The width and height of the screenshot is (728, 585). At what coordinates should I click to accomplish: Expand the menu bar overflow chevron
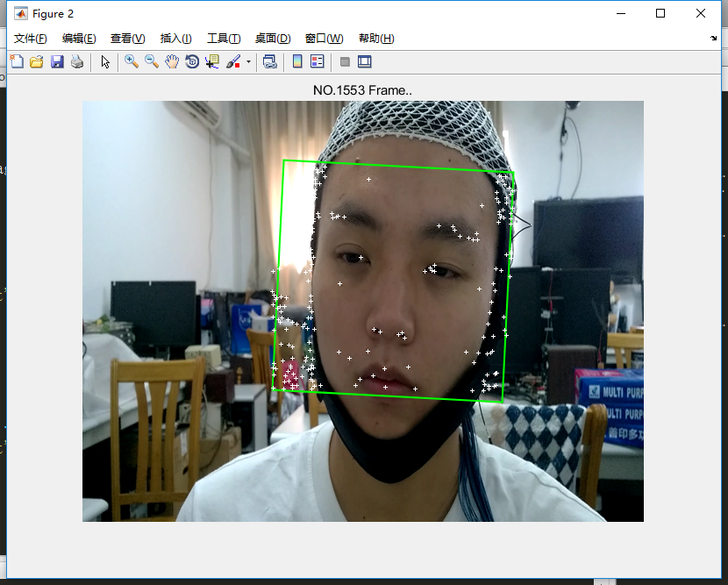712,38
